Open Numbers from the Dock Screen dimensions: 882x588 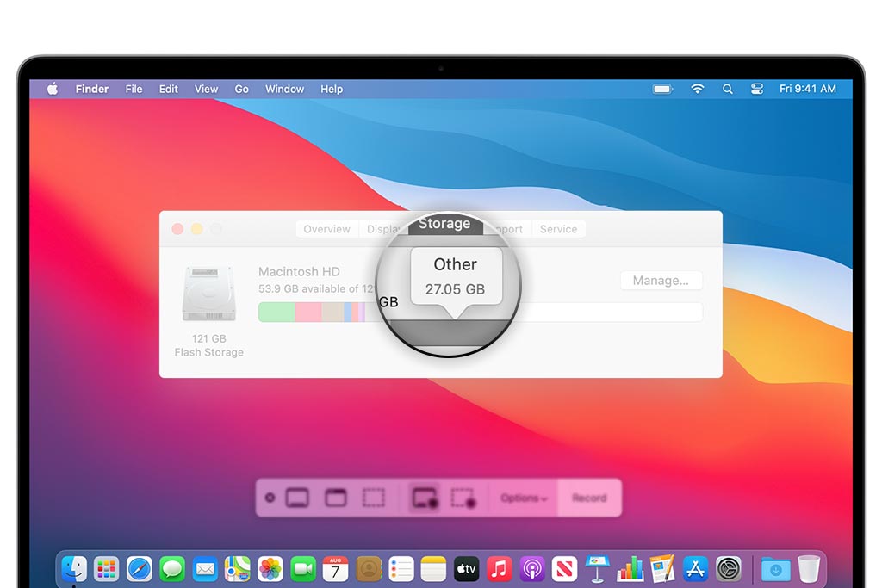pos(630,569)
